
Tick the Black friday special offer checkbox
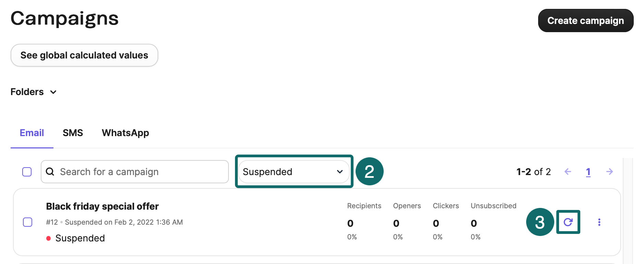coord(27,222)
